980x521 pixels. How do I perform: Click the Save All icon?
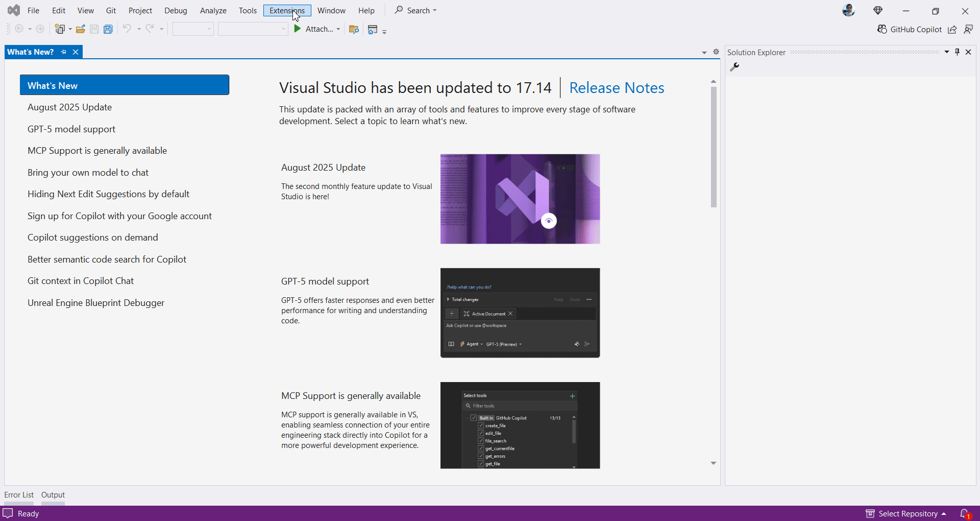[x=108, y=29]
